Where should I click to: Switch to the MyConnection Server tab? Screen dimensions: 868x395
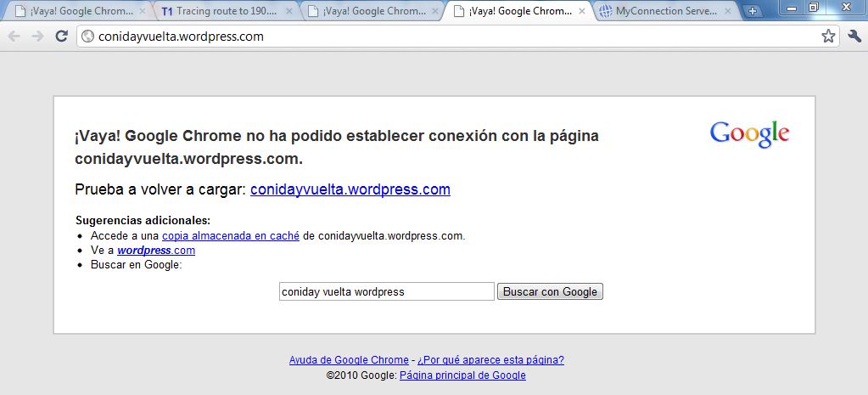(x=664, y=11)
